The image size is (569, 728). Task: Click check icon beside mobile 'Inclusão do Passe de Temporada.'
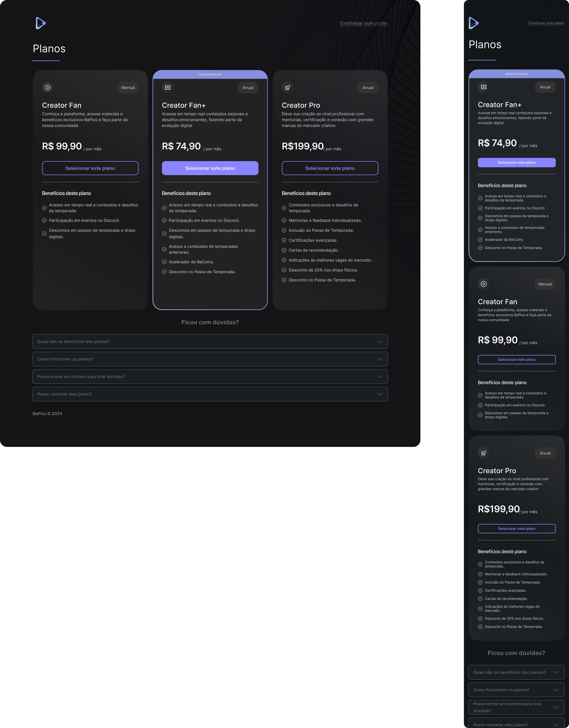[480, 582]
